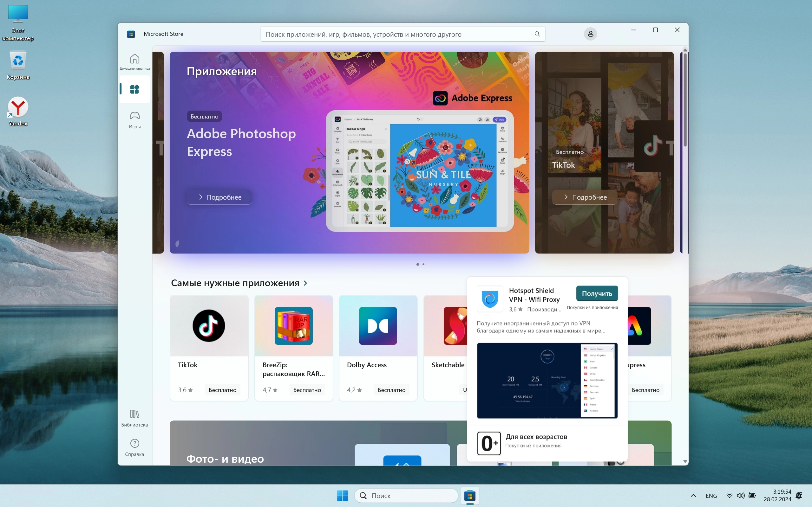Click the Hotspot Shield screenshot preview
Viewport: 812px width, 507px height.
point(547,381)
